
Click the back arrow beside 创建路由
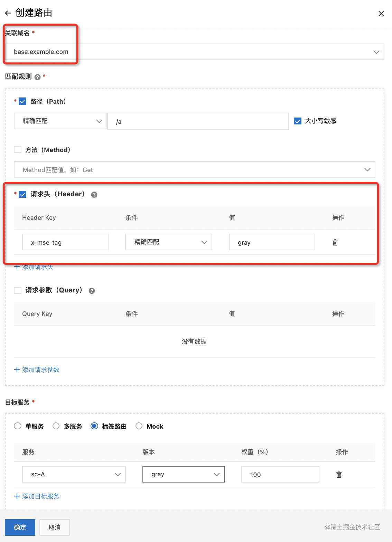8,13
